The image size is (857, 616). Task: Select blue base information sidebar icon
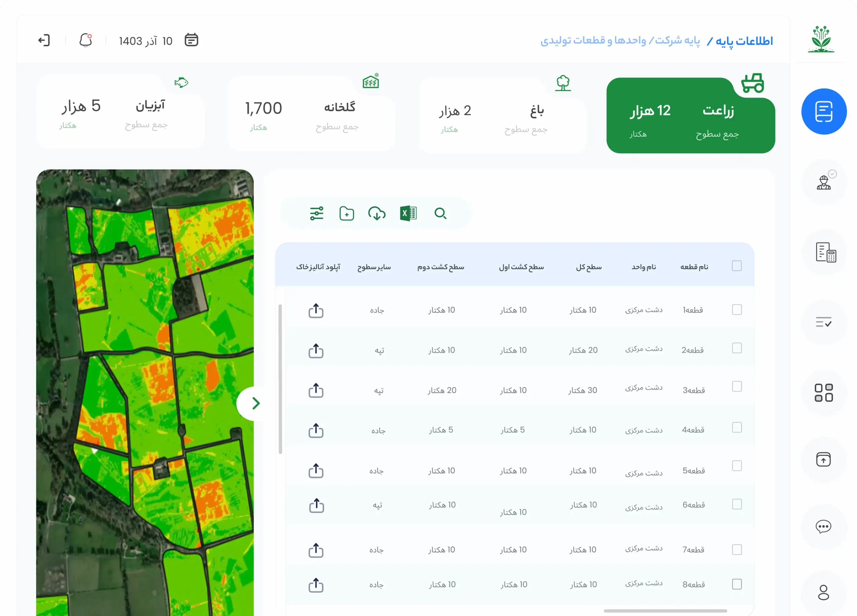pos(824,112)
